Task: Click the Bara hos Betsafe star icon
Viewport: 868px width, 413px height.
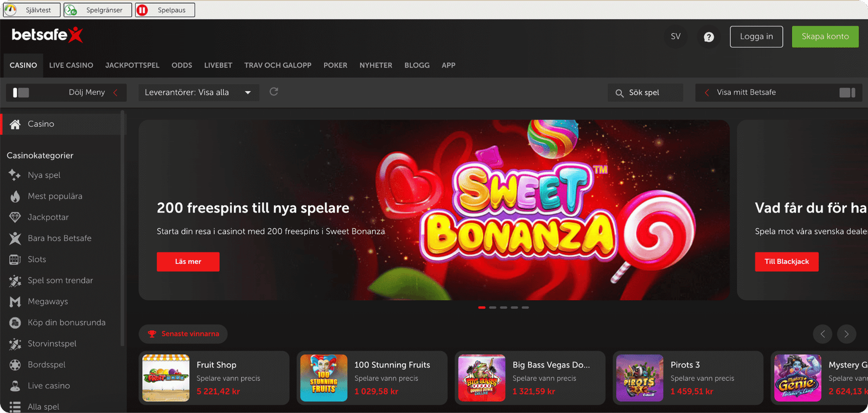Action: [x=15, y=238]
